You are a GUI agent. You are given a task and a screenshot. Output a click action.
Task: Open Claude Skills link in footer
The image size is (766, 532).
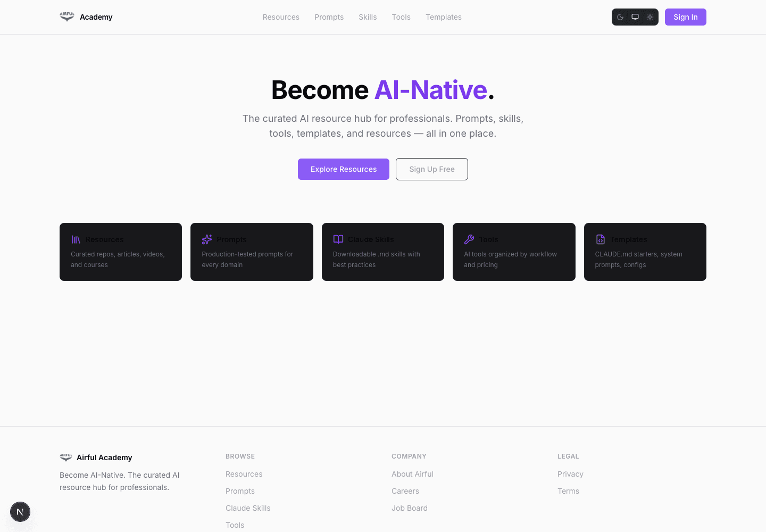point(248,508)
